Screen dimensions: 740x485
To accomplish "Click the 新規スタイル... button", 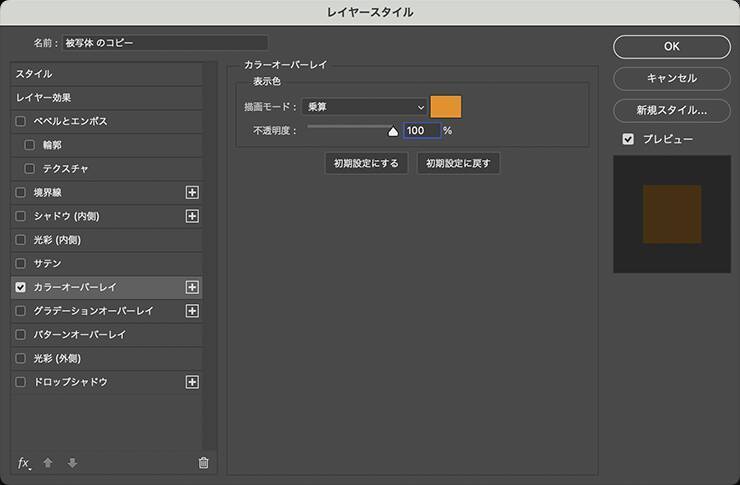I will coord(671,110).
